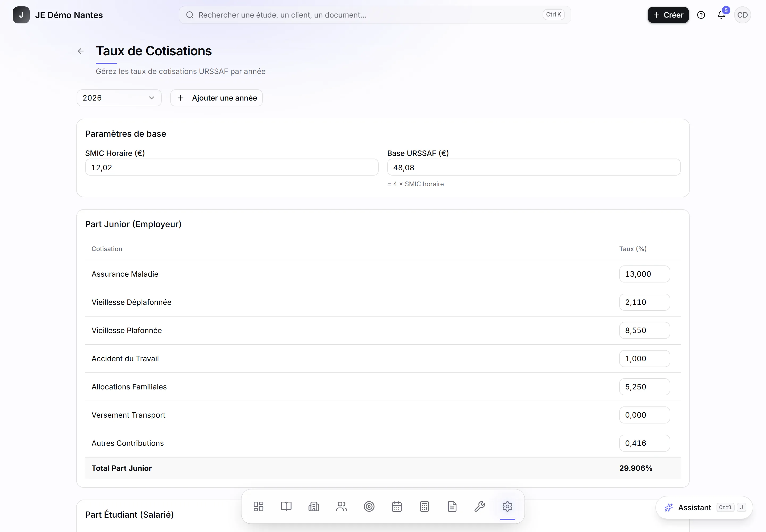The height and width of the screenshot is (532, 766).
Task: Click the search magnifier icon
Action: coord(190,15)
